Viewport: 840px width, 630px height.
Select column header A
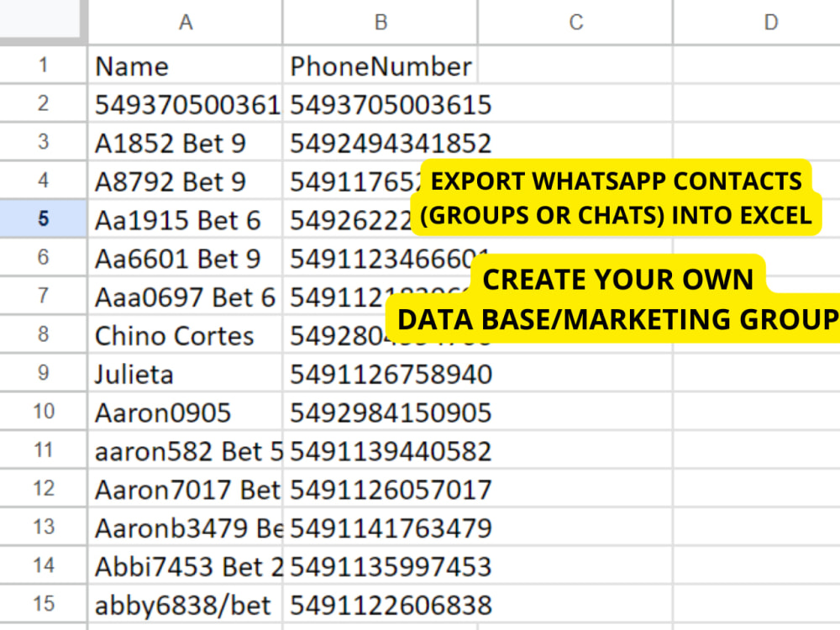[185, 22]
